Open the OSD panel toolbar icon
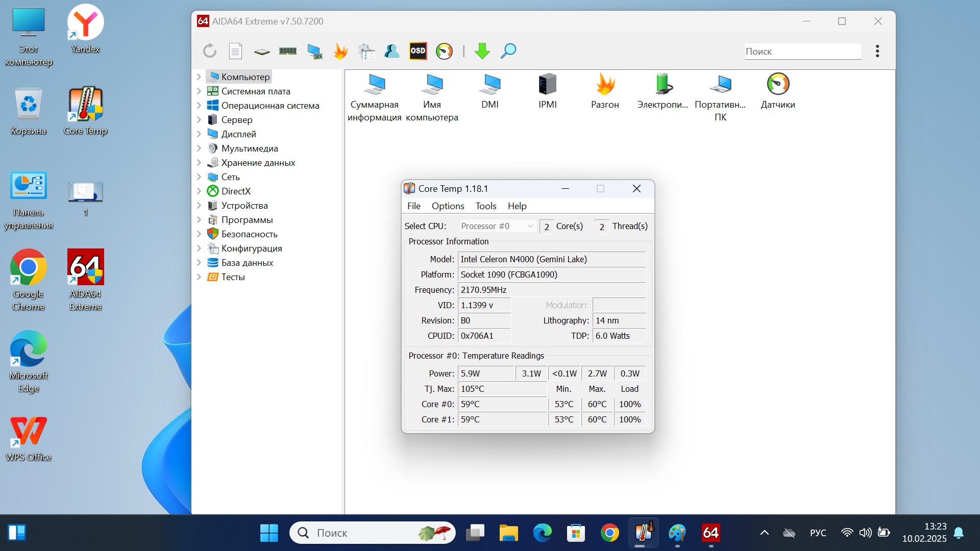 coord(418,51)
